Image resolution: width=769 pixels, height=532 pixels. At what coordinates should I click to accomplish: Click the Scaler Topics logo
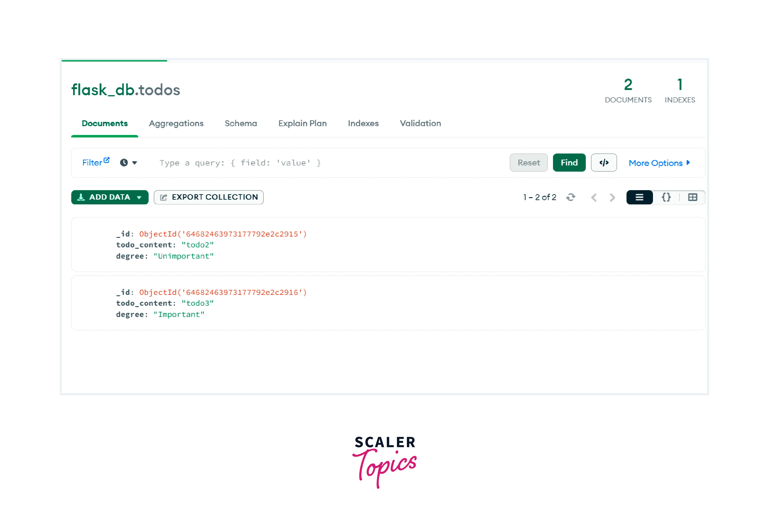(384, 462)
